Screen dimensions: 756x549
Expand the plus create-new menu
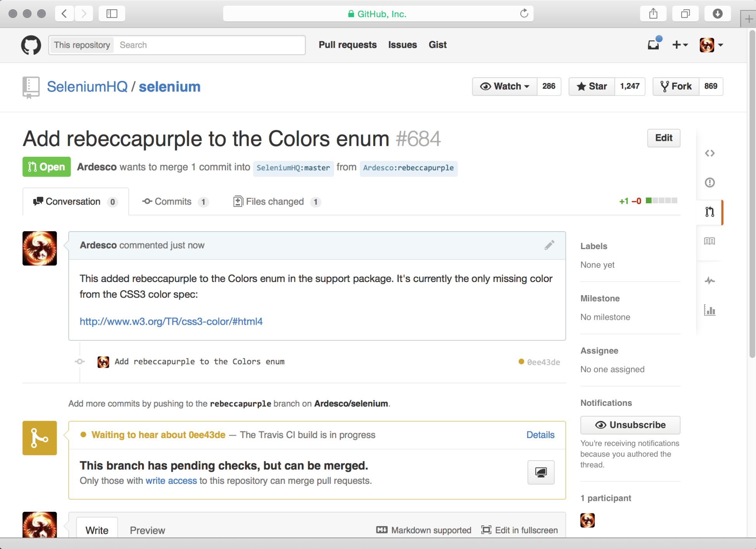coord(680,45)
